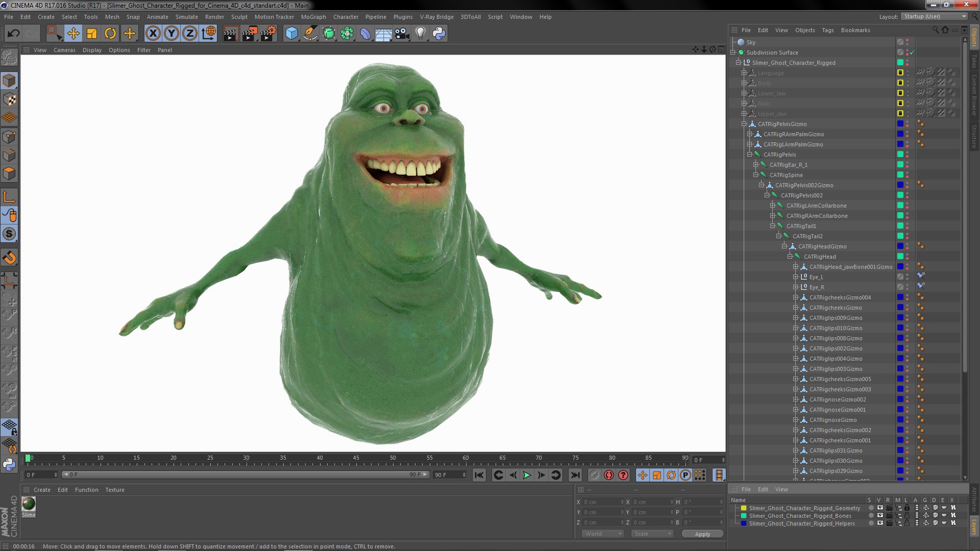
Task: Open the Layout dropdown
Action: [x=935, y=17]
